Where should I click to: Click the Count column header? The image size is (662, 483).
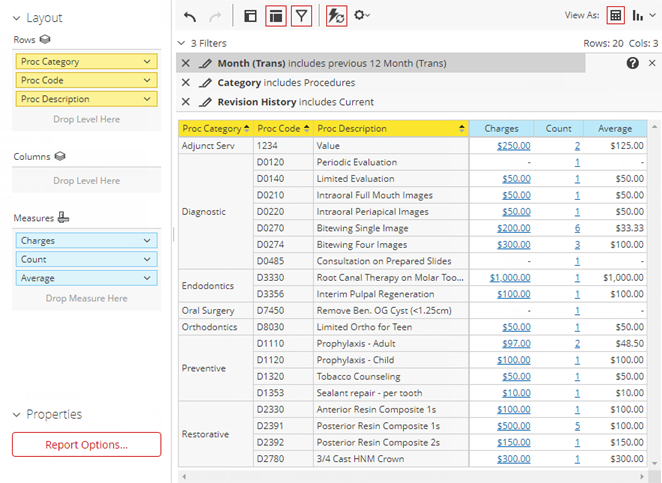tap(559, 129)
